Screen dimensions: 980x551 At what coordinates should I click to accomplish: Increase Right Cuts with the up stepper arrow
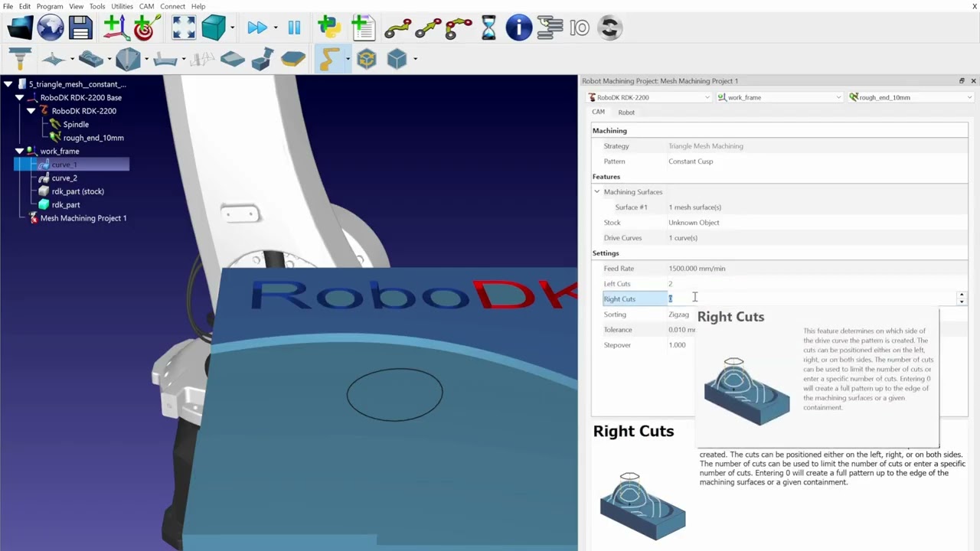tap(962, 295)
